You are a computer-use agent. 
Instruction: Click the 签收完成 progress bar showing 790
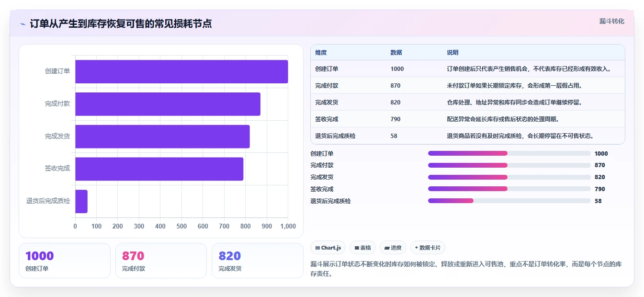(x=509, y=189)
